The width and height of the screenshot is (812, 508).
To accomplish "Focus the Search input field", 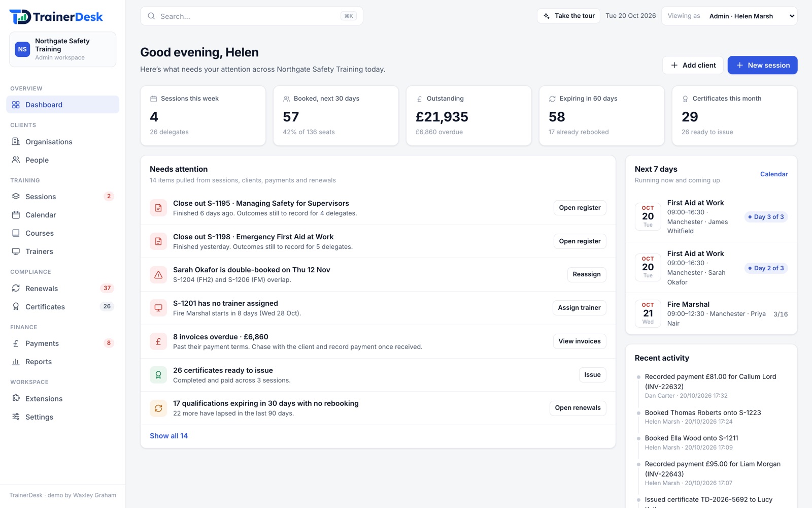I will [x=252, y=16].
